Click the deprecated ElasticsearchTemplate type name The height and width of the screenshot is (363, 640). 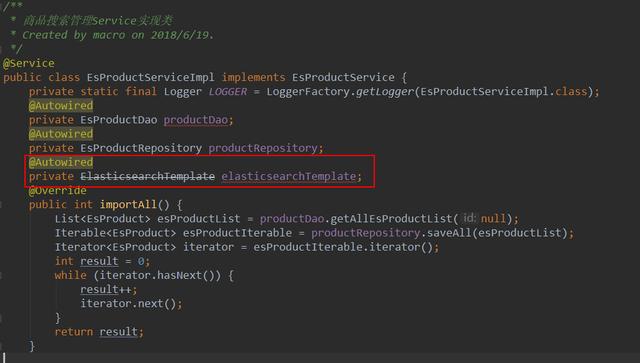coord(147,176)
